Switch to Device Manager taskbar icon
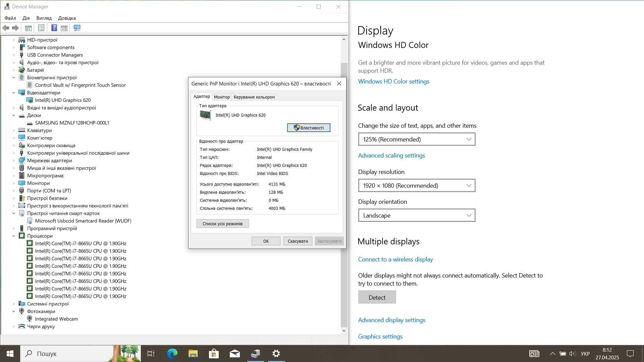This screenshot has height=362, width=644. coord(256,354)
